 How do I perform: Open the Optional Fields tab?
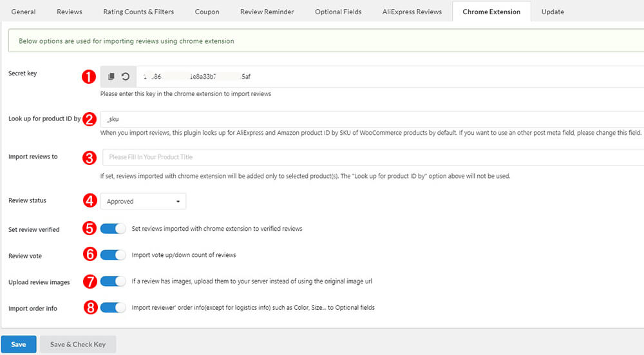tap(338, 12)
